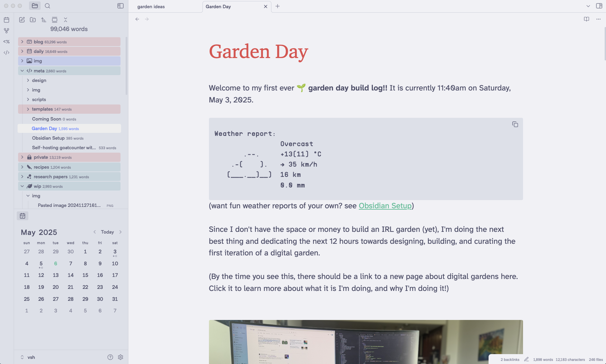Open the vsh vault switcher
The height and width of the screenshot is (364, 606).
click(x=27, y=357)
